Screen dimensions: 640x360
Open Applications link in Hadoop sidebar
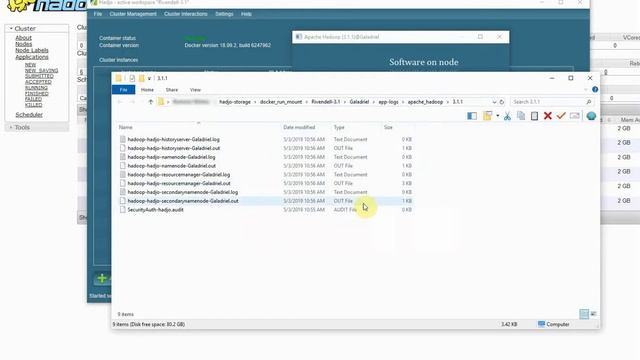[32, 57]
